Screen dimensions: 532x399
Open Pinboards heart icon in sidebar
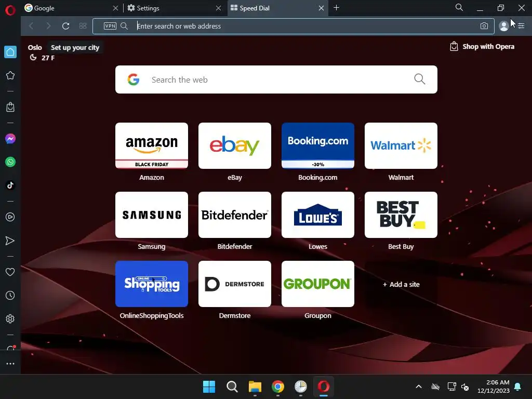10,272
